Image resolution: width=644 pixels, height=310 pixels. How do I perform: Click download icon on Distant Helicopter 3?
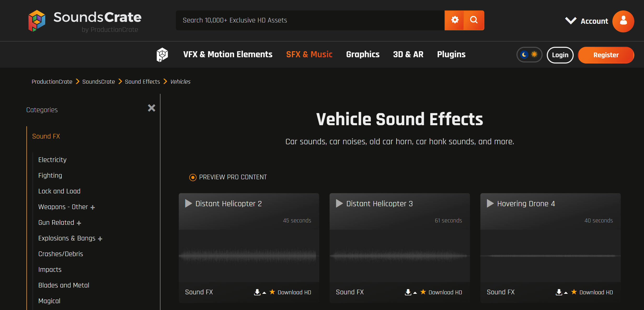pos(408,292)
